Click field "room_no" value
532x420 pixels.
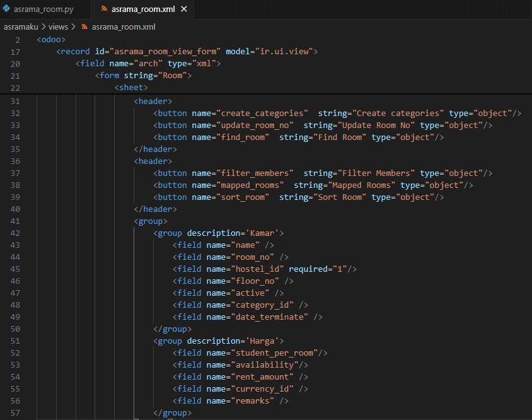252,257
